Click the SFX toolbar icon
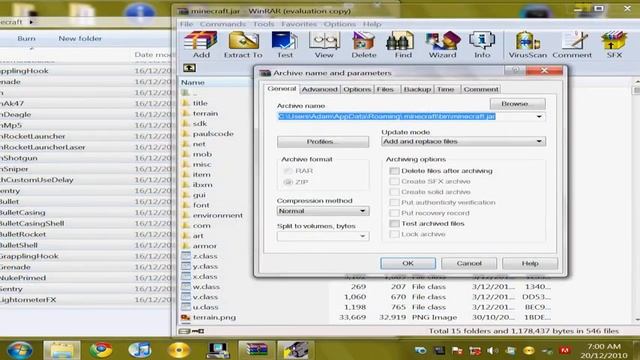 point(614,44)
